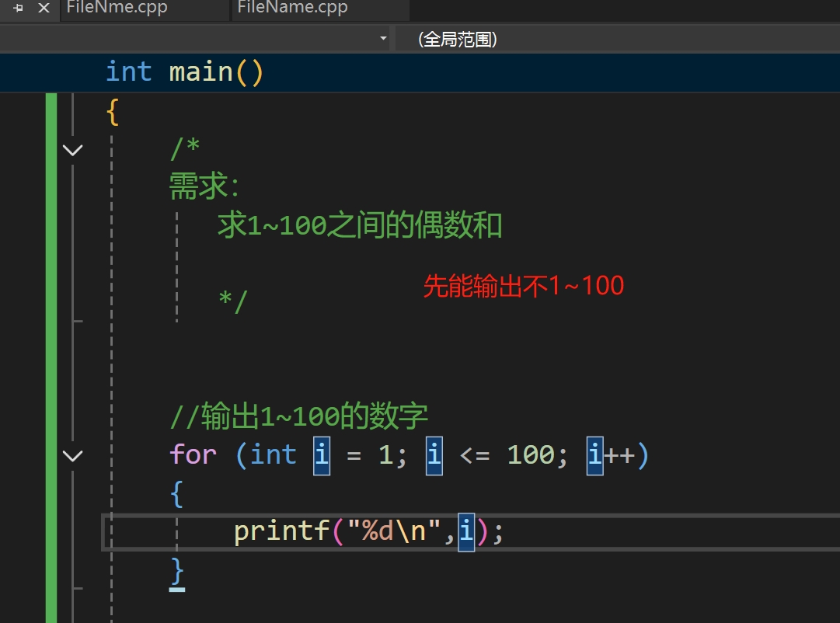
Task: Click the opening brace after main()
Action: pyautogui.click(x=113, y=112)
